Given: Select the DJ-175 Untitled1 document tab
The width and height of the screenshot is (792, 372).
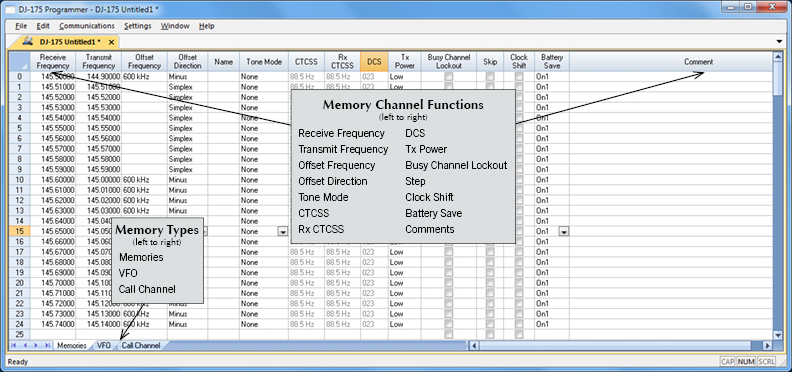Looking at the screenshot, I should click(70, 41).
